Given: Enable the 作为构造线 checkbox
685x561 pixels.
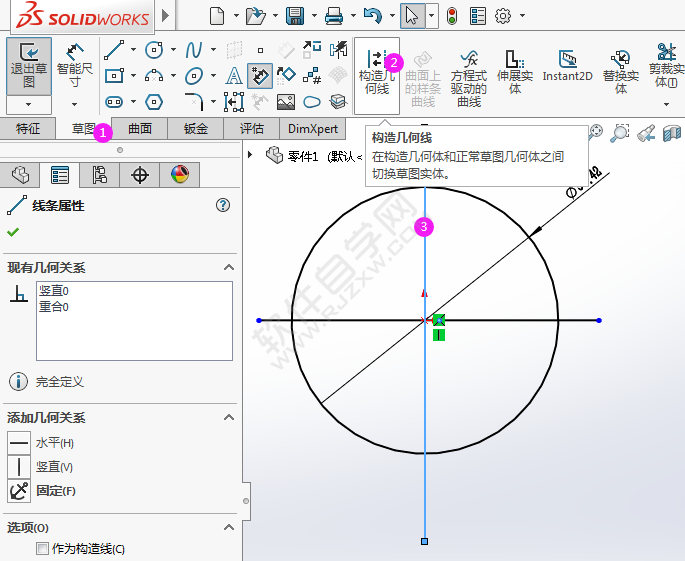Looking at the screenshot, I should 42,548.
